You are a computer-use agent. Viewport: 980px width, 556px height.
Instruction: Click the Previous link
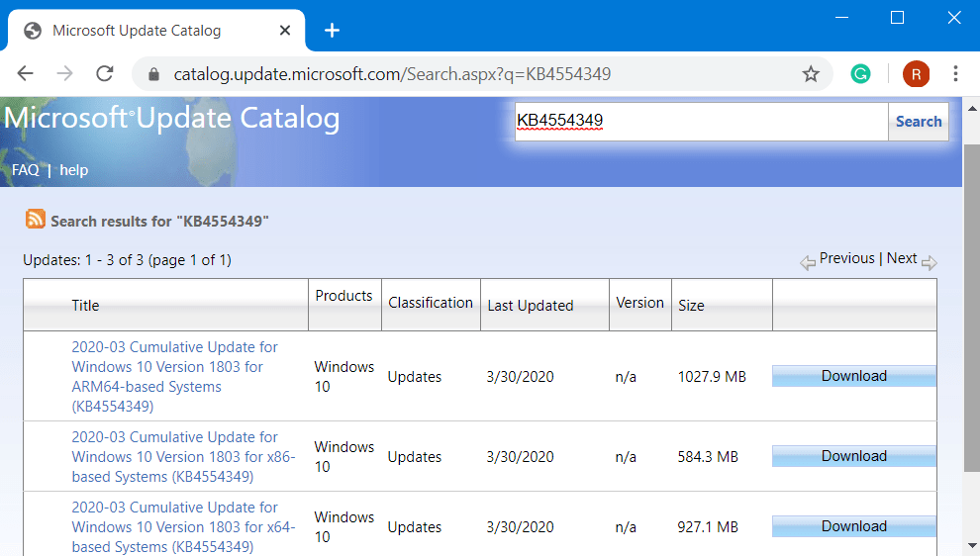pos(847,258)
